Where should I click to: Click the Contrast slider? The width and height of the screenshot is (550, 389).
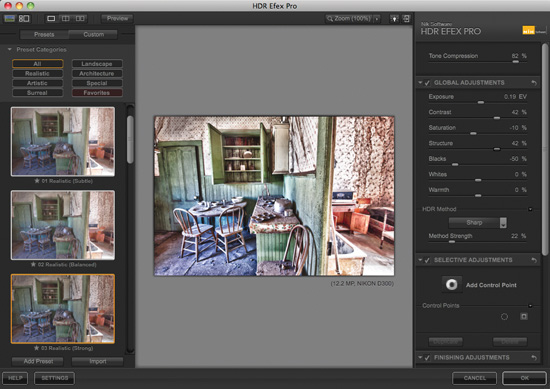click(x=477, y=118)
